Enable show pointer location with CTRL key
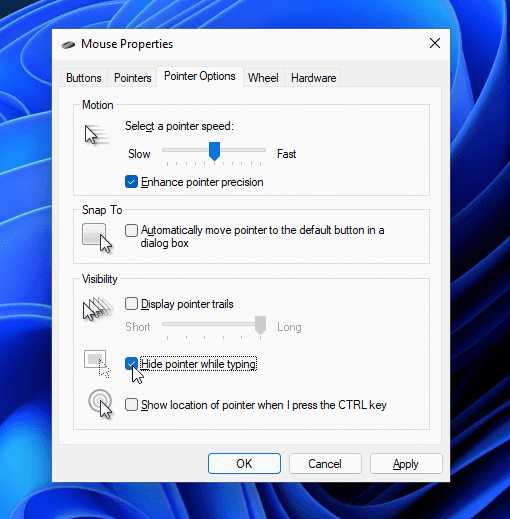This screenshot has height=519, width=510. pyautogui.click(x=131, y=405)
